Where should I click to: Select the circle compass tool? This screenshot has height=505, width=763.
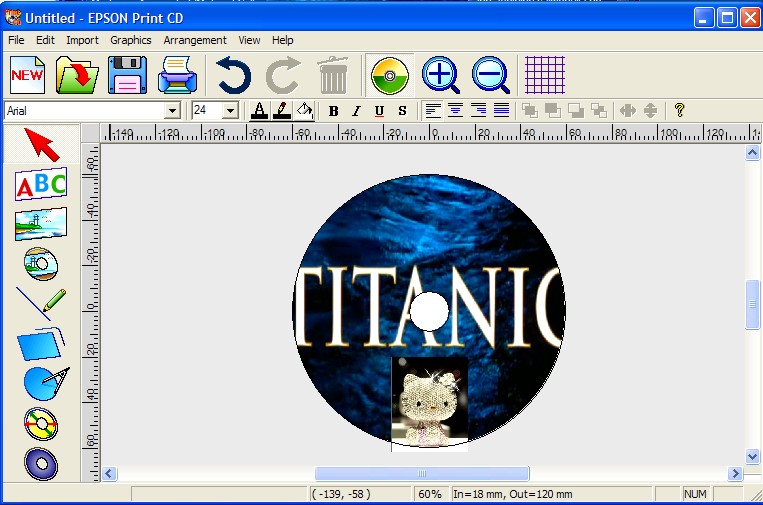click(x=46, y=383)
